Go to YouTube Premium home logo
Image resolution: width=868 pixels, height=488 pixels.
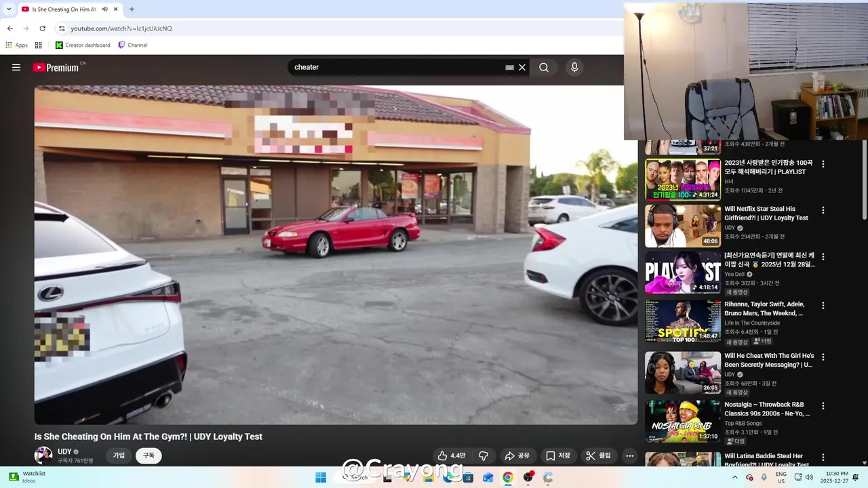click(56, 67)
